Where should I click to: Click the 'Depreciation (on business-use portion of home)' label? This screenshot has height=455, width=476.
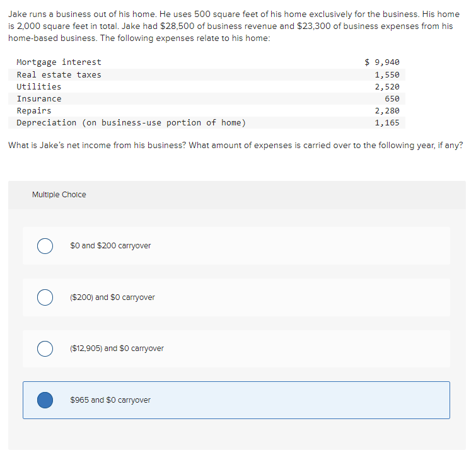point(131,123)
